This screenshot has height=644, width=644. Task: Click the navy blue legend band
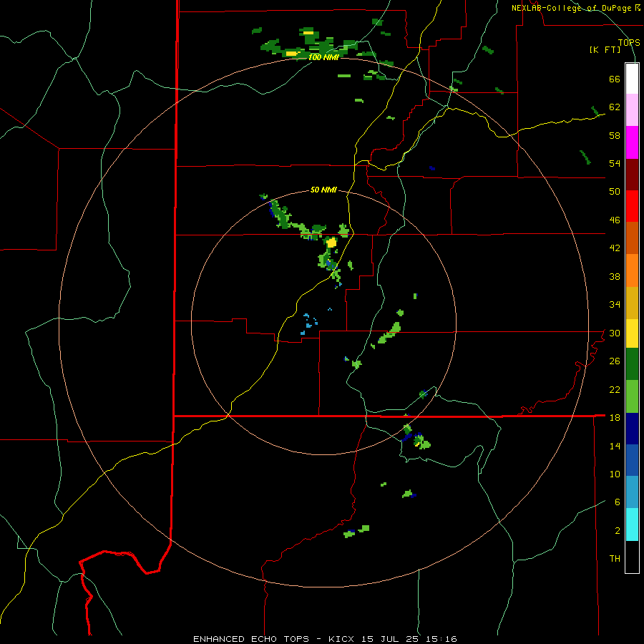(x=632, y=429)
